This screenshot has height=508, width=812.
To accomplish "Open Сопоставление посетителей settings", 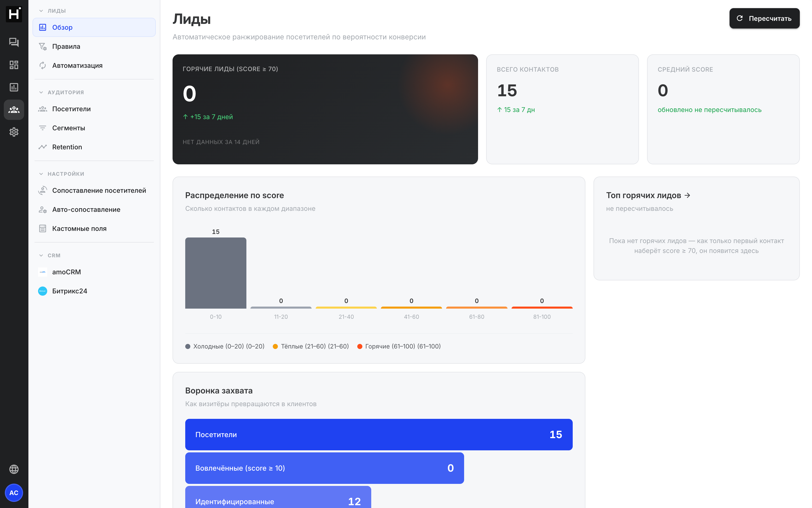I will [x=94, y=190].
